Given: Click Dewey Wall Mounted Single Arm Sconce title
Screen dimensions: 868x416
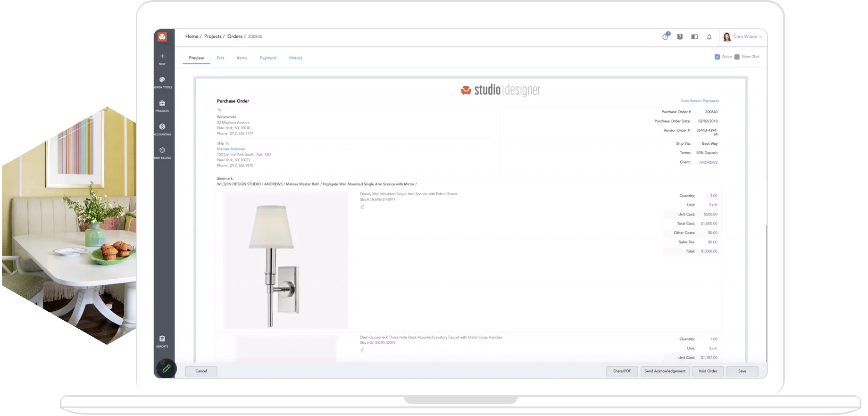Looking at the screenshot, I should point(409,194).
